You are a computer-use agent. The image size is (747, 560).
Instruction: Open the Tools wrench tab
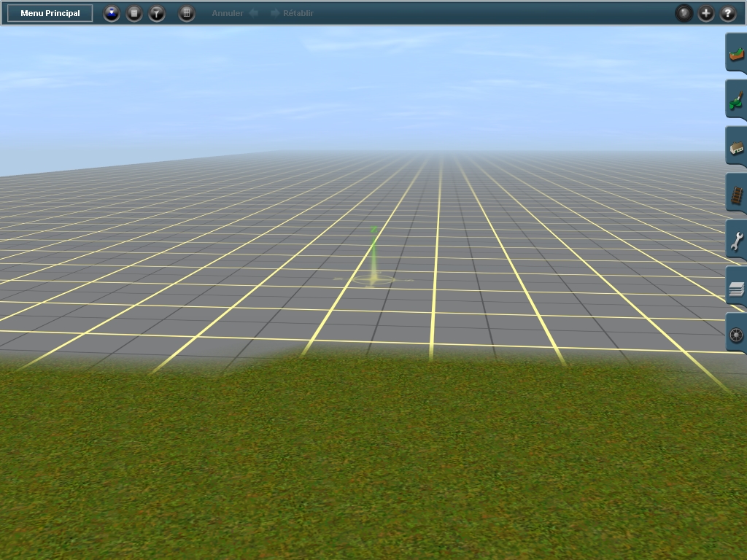[736, 240]
